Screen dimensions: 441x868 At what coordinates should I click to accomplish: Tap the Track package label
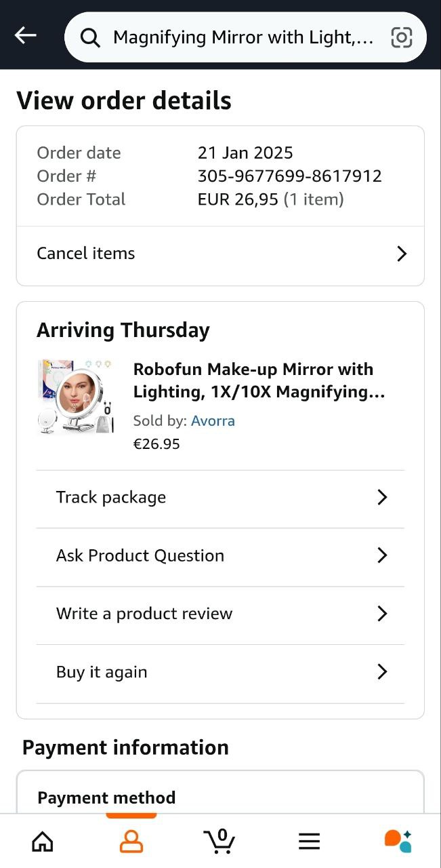(x=111, y=497)
